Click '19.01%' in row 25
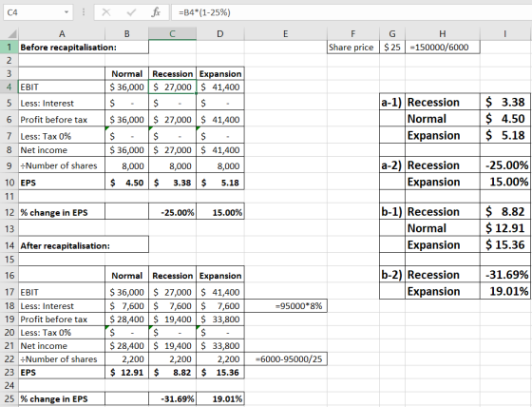Image resolution: width=532 pixels, height=407 pixels. pyautogui.click(x=220, y=398)
